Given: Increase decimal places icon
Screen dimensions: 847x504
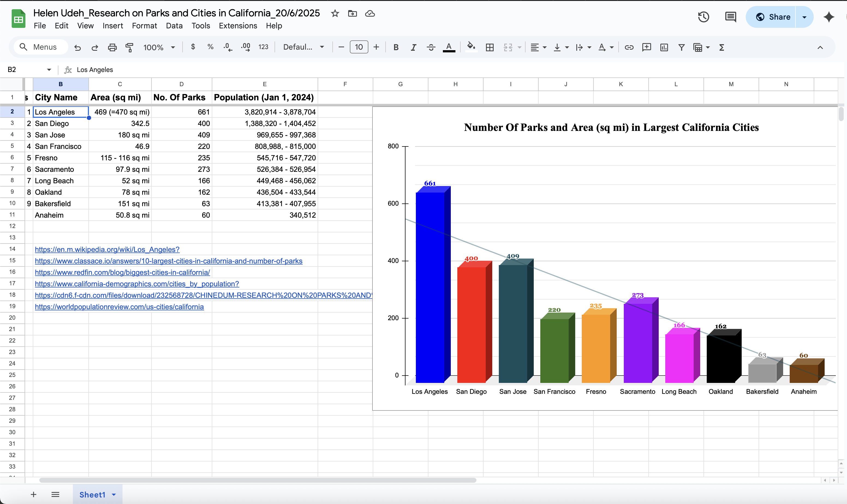Looking at the screenshot, I should click(x=246, y=47).
